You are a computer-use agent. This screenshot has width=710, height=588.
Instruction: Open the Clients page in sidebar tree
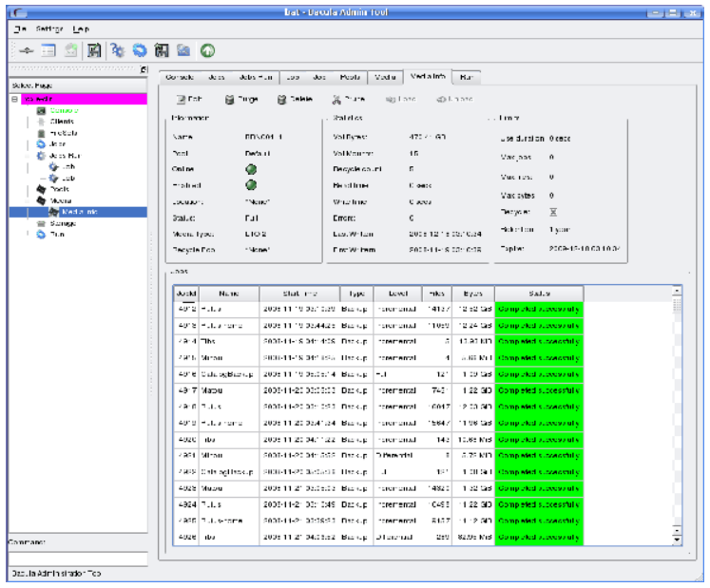click(62, 122)
